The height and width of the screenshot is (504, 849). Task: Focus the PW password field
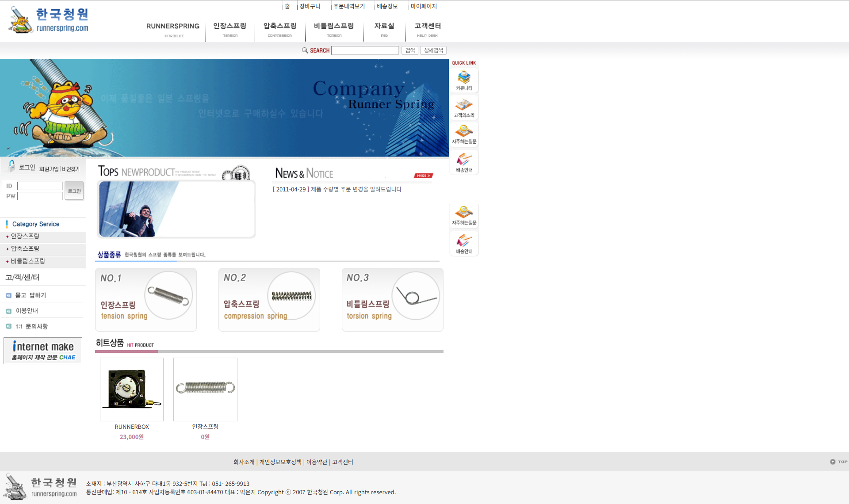(x=40, y=196)
